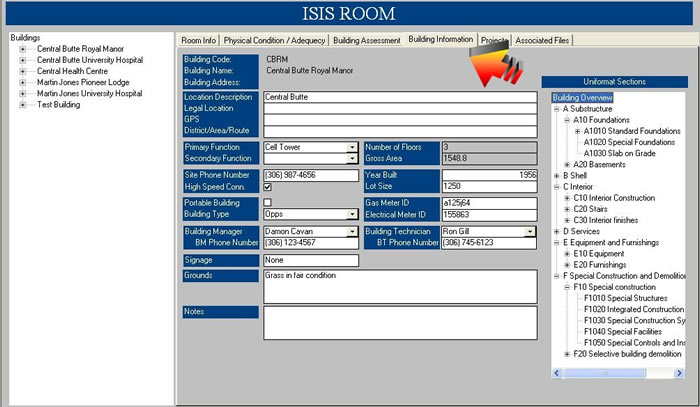The width and height of the screenshot is (700, 407).
Task: Open the Primary Function dropdown
Action: click(352, 147)
